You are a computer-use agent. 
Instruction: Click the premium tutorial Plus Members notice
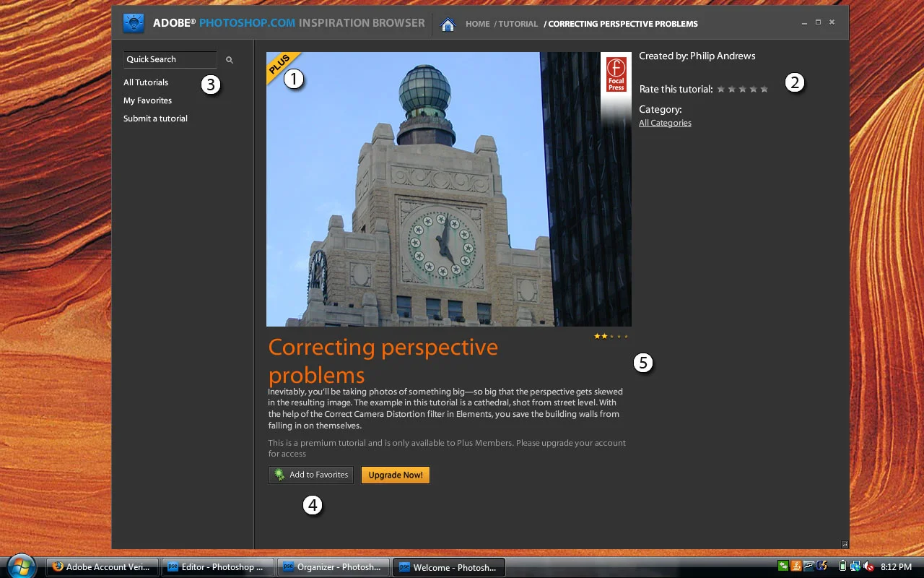point(447,448)
